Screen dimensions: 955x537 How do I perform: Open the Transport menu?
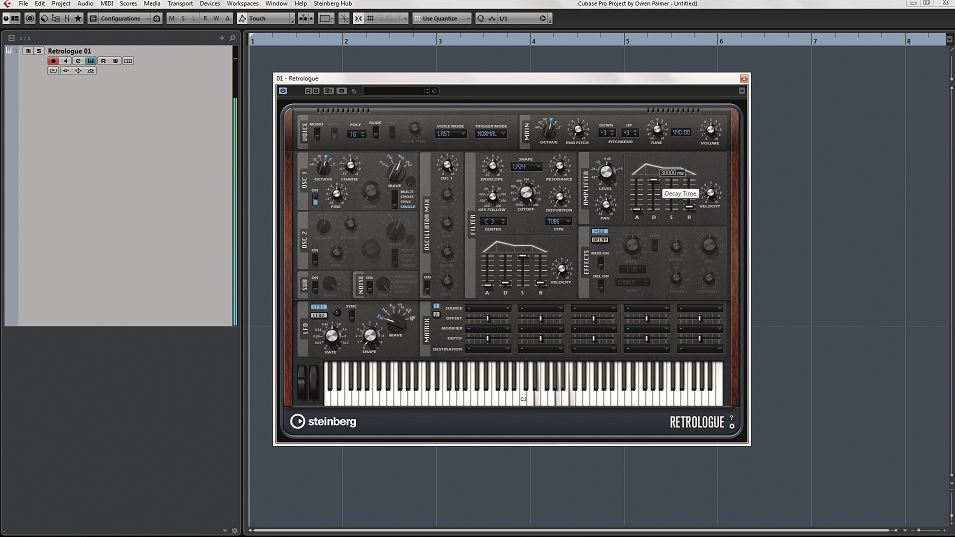click(180, 4)
